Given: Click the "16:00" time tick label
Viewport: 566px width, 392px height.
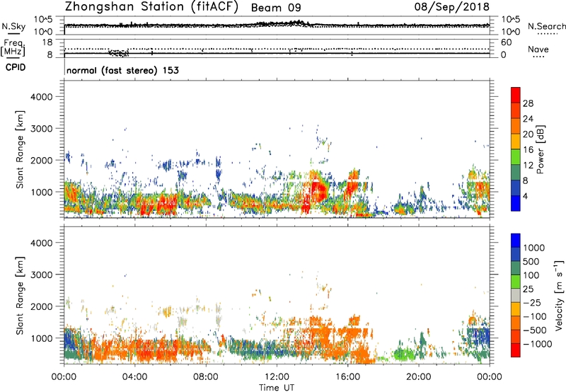Looking at the screenshot, I should [x=347, y=377].
